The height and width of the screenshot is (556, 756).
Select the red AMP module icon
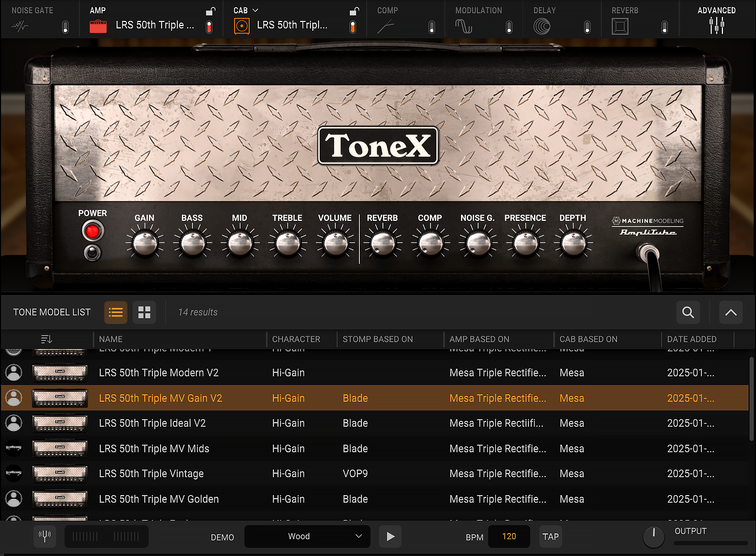tap(98, 26)
